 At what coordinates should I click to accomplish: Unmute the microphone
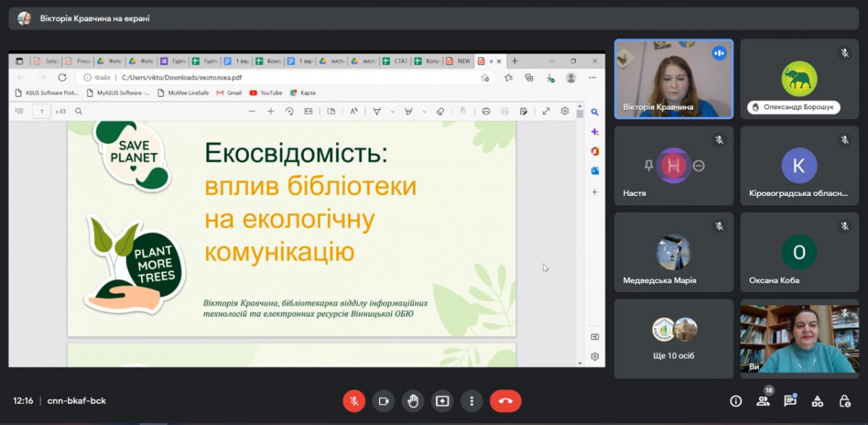point(354,401)
